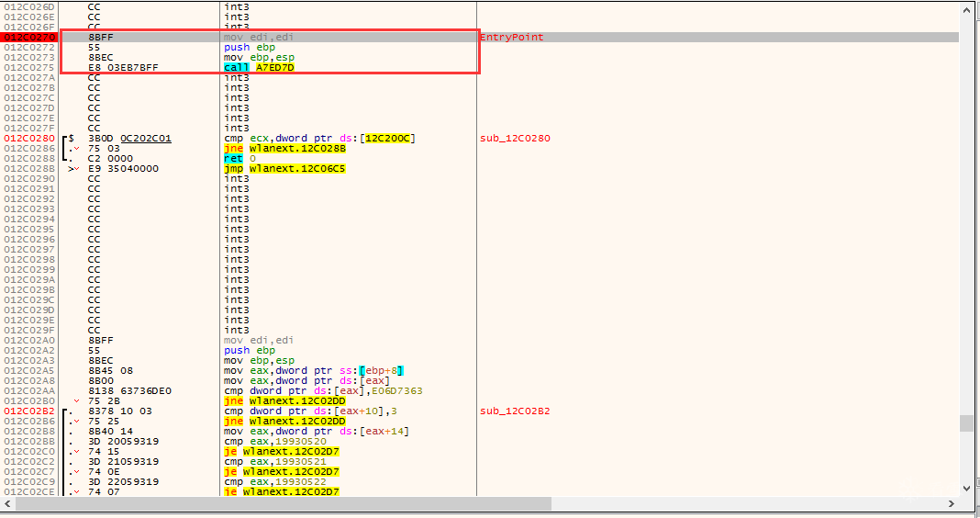This screenshot has width=980, height=518.
Task: Select 'jne wlanext.12C028B' instruction
Action: point(284,148)
